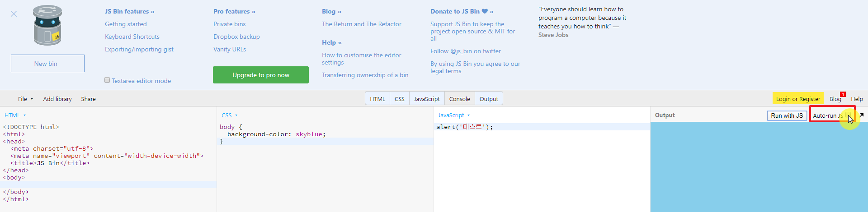
Task: Open the File menu dropdown
Action: [x=25, y=99]
